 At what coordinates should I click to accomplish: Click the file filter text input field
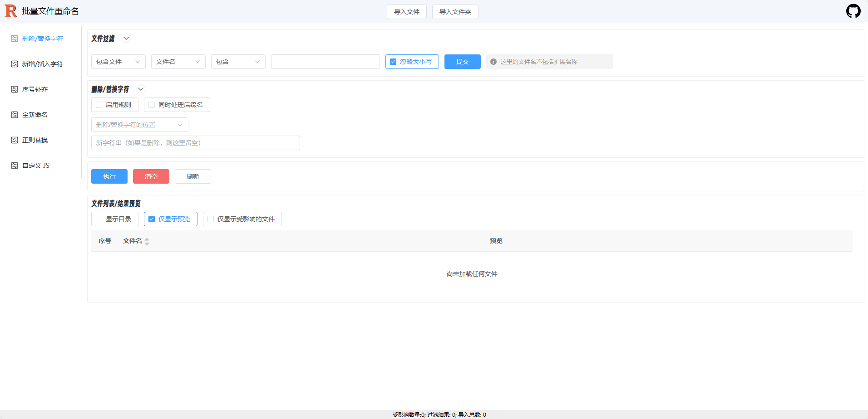click(325, 61)
